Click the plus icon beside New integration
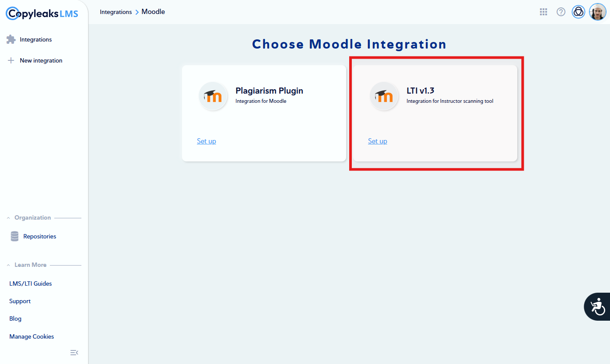Image resolution: width=610 pixels, height=364 pixels. [11, 60]
